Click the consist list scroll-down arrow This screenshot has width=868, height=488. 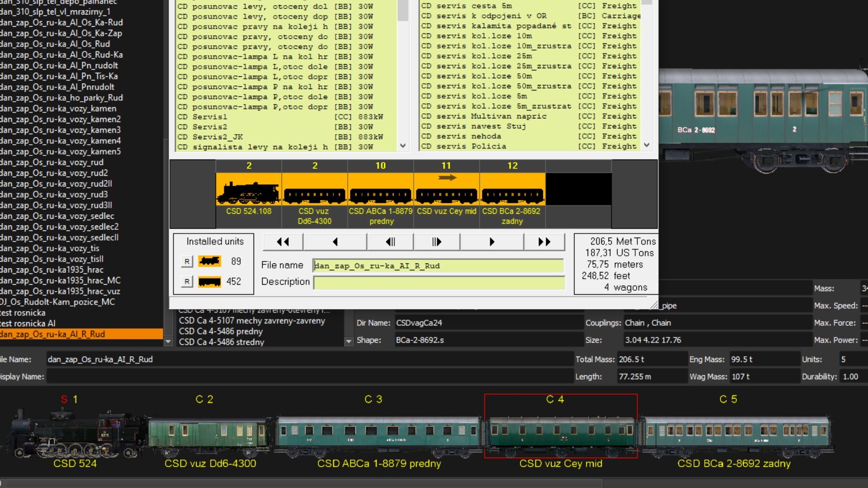168,341
